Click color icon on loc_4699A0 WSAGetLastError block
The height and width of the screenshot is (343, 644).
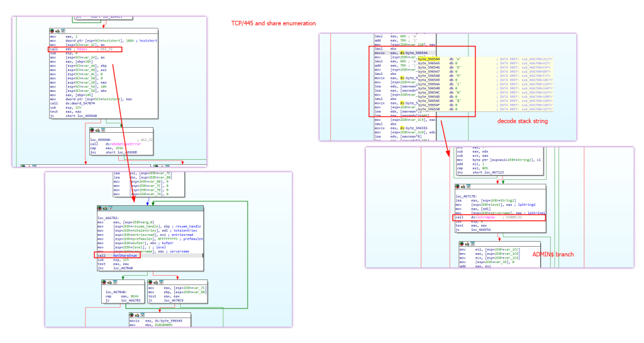(92, 130)
